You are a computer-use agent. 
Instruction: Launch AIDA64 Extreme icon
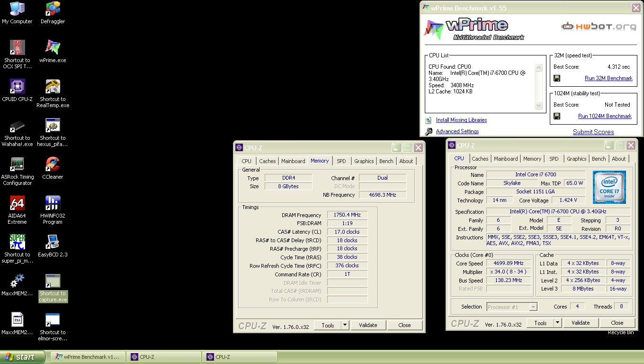[x=17, y=203]
